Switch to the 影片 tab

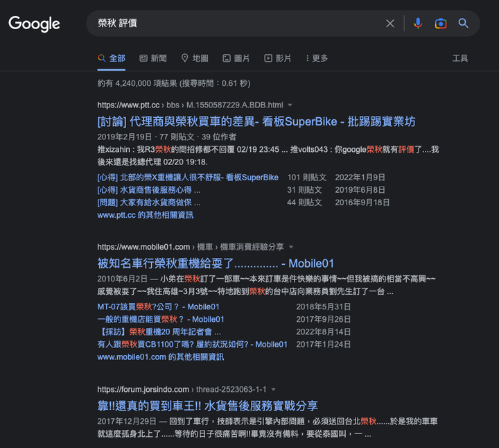(277, 58)
